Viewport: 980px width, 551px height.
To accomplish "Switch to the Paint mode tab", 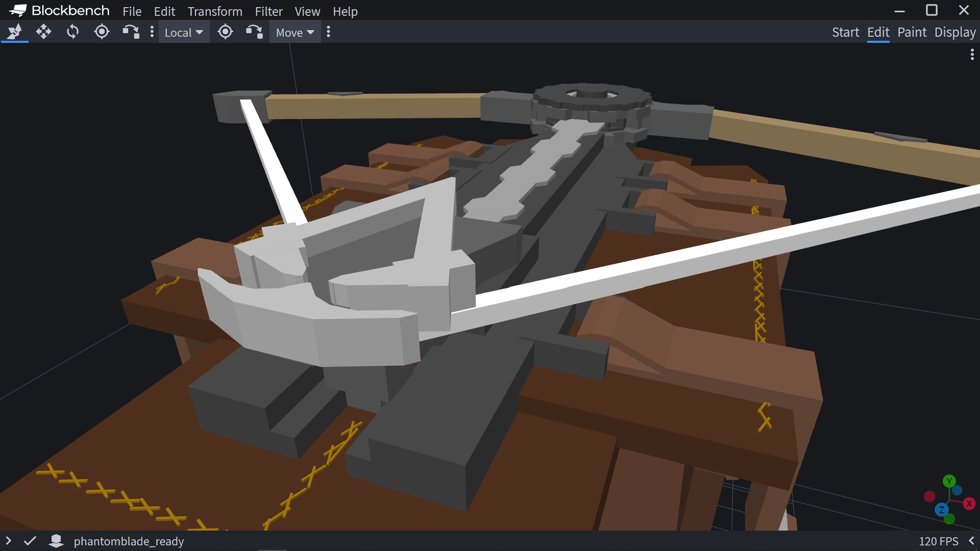I will pos(912,32).
